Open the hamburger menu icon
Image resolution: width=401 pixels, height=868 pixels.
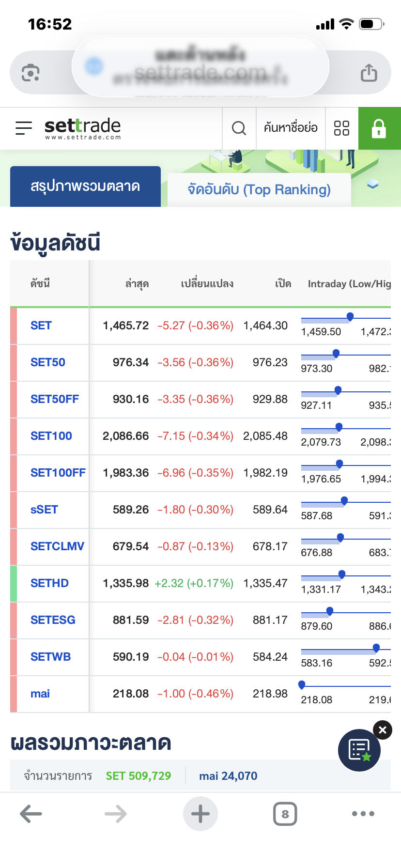(24, 128)
